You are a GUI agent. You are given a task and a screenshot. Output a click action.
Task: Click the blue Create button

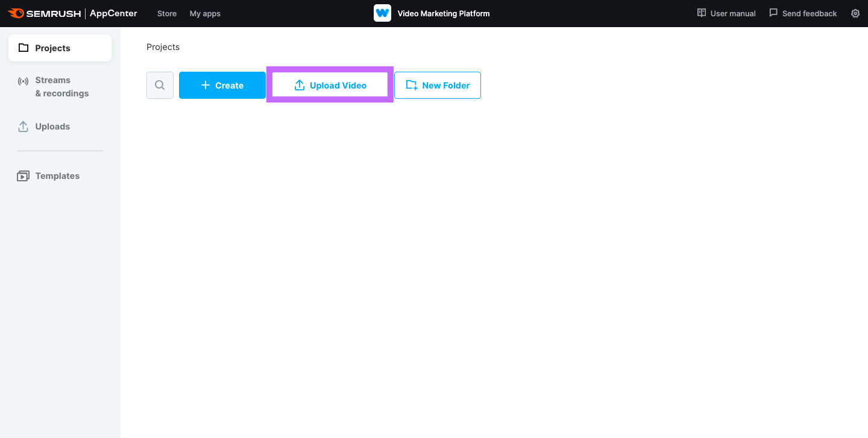tap(222, 85)
